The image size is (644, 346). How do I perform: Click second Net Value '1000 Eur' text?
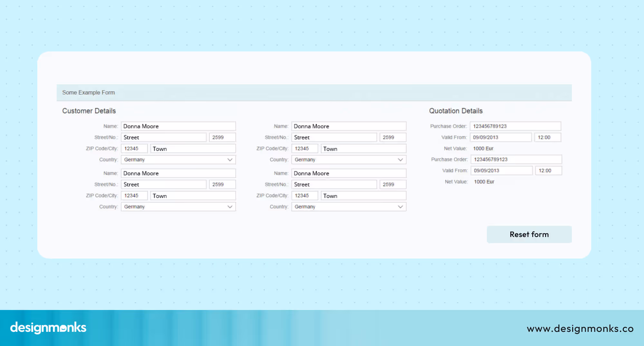[x=484, y=182]
